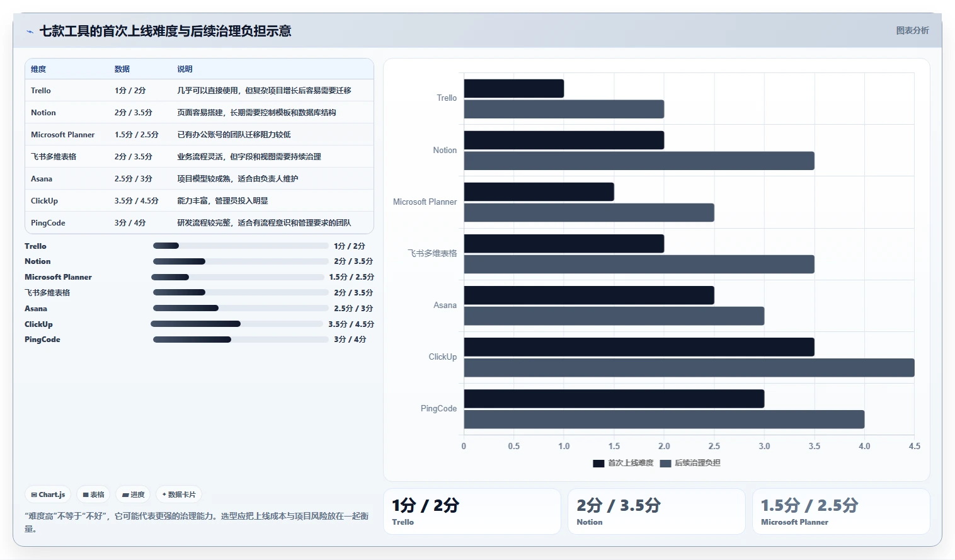Click the ClickUp description '能力丰富，管理员投入明显'
This screenshot has height=560, width=955.
222,201
